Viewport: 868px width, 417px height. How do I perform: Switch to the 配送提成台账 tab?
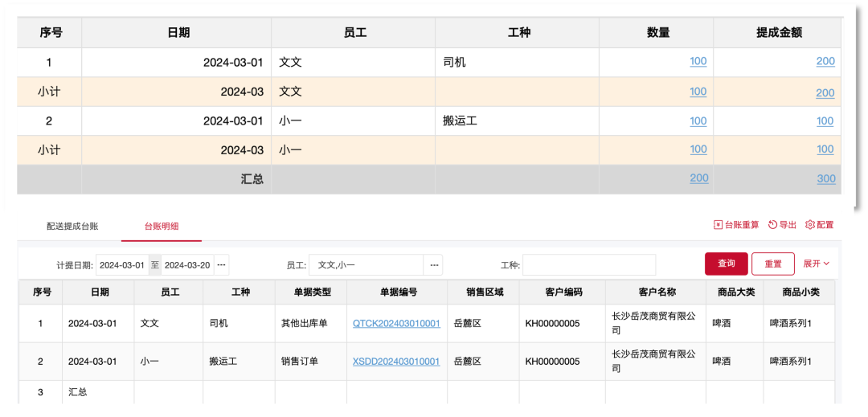(x=72, y=226)
